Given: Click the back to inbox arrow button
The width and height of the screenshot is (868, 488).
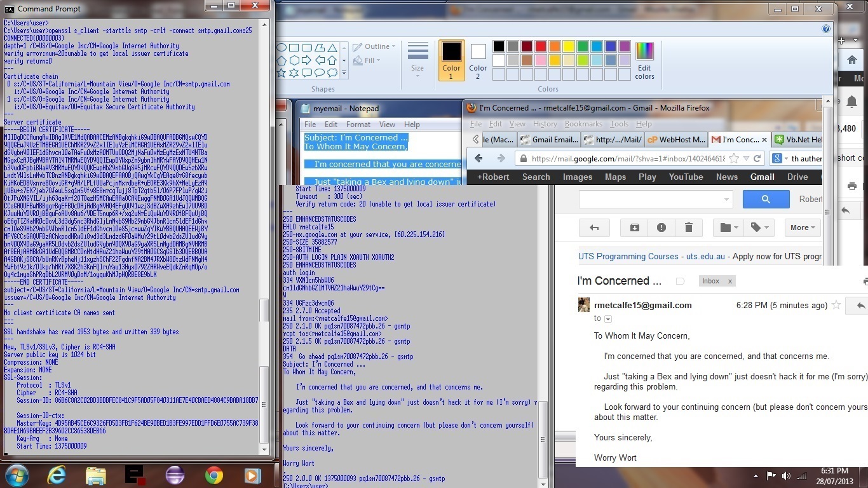Looking at the screenshot, I should (x=594, y=227).
